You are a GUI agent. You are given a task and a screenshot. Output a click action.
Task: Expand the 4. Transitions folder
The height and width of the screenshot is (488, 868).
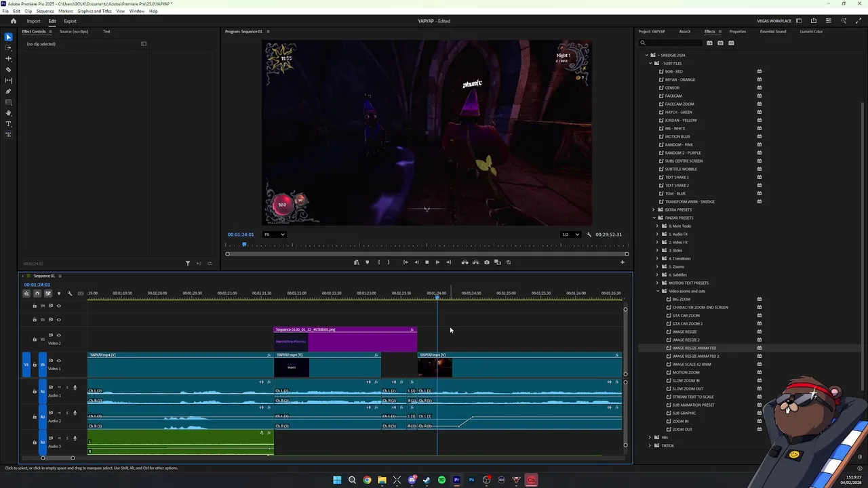coord(657,258)
